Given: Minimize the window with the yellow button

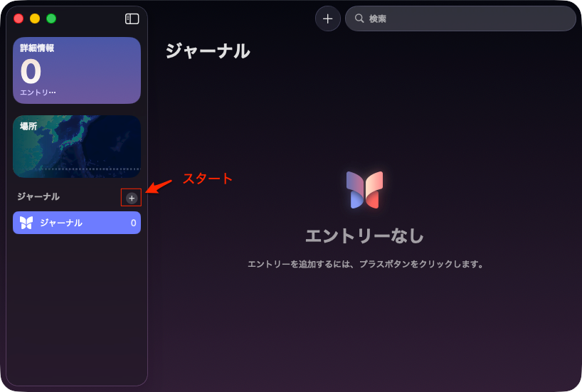Looking at the screenshot, I should [35, 18].
